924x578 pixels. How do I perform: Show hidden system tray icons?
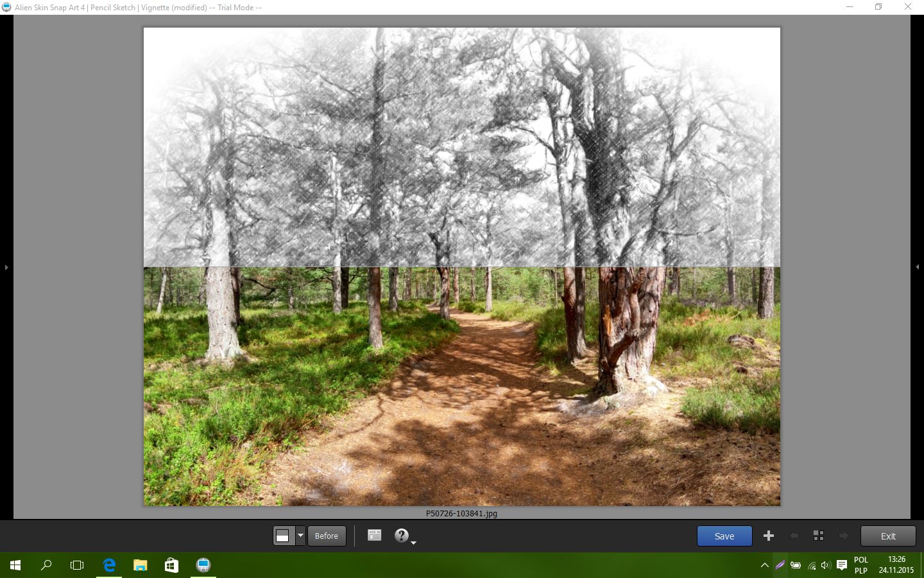764,565
